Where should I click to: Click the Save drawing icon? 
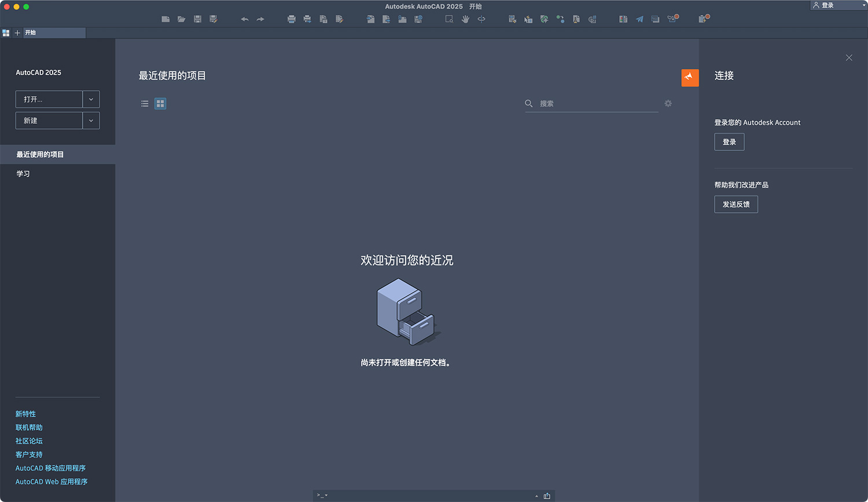tap(197, 19)
